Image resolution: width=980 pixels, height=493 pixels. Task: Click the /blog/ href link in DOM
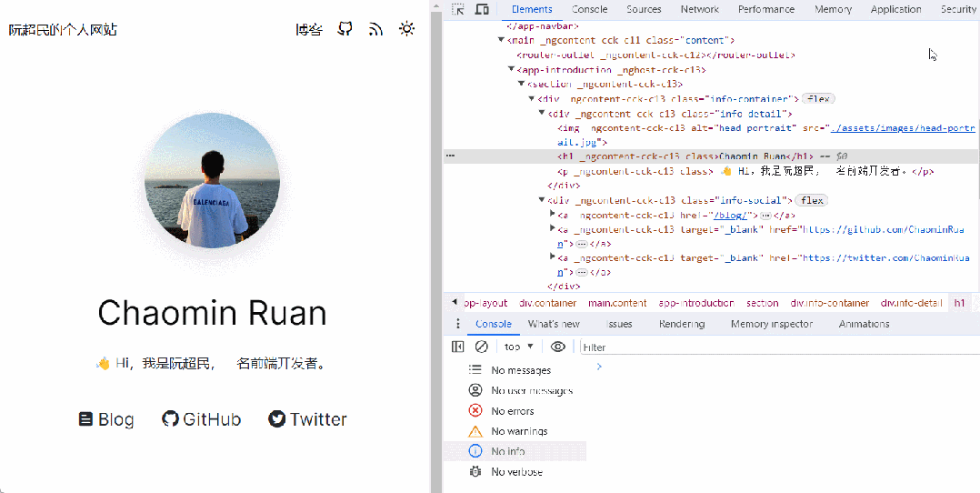click(x=730, y=215)
